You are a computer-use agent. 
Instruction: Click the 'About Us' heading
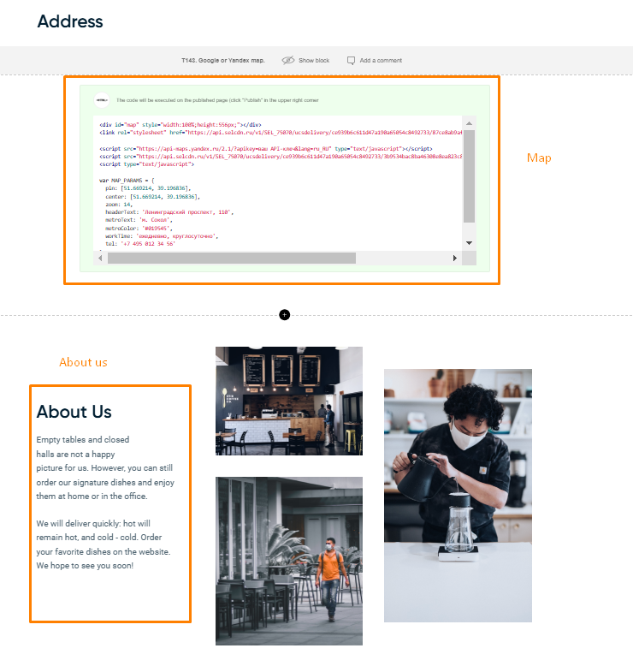pyautogui.click(x=74, y=412)
